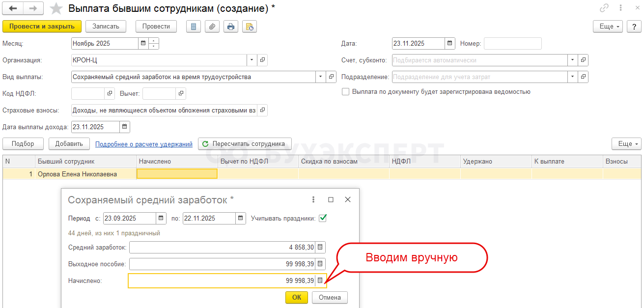Open the Подразделение card icon

[583, 77]
